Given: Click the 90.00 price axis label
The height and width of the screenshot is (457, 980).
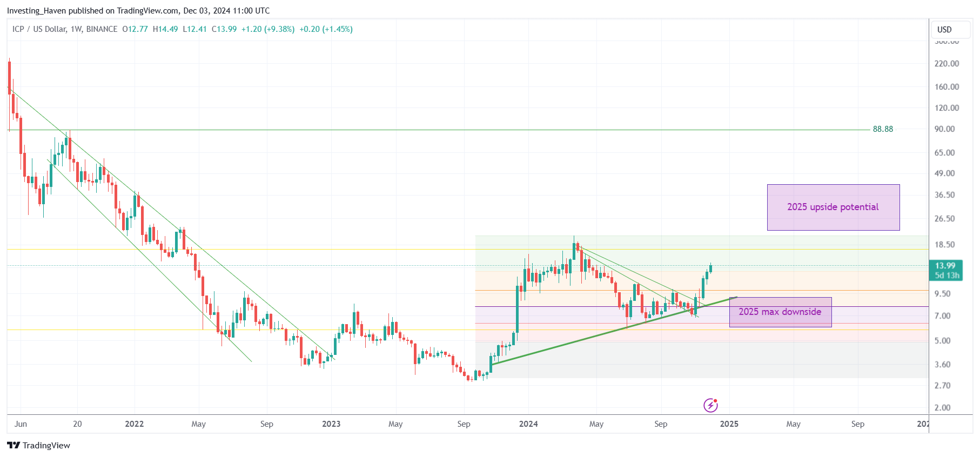Looking at the screenshot, I should (945, 129).
